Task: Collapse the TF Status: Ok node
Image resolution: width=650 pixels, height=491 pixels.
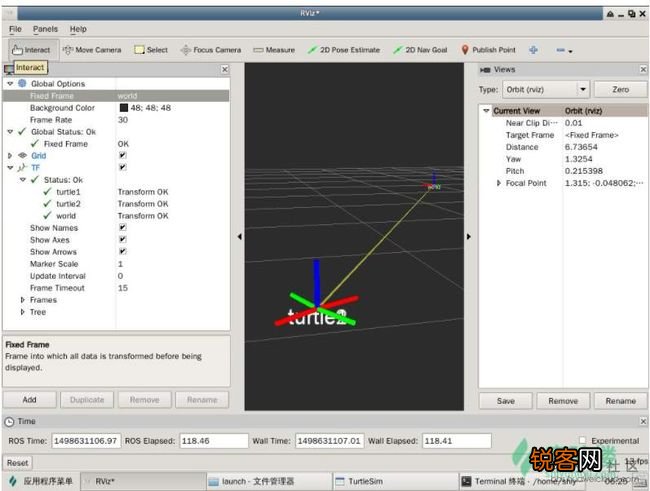Action: click(23, 180)
